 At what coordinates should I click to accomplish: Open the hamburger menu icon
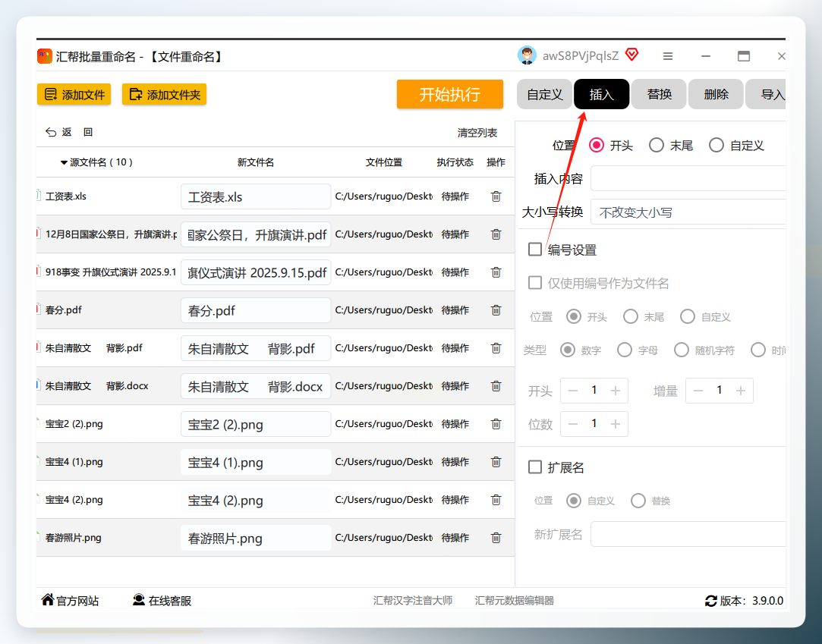667,56
